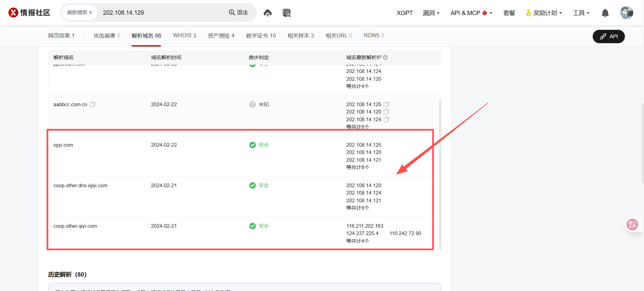Click IP 202.108.14.124 in coop.other.dns.iqiyi.com row
The width and height of the screenshot is (644, 291).
pos(364,193)
